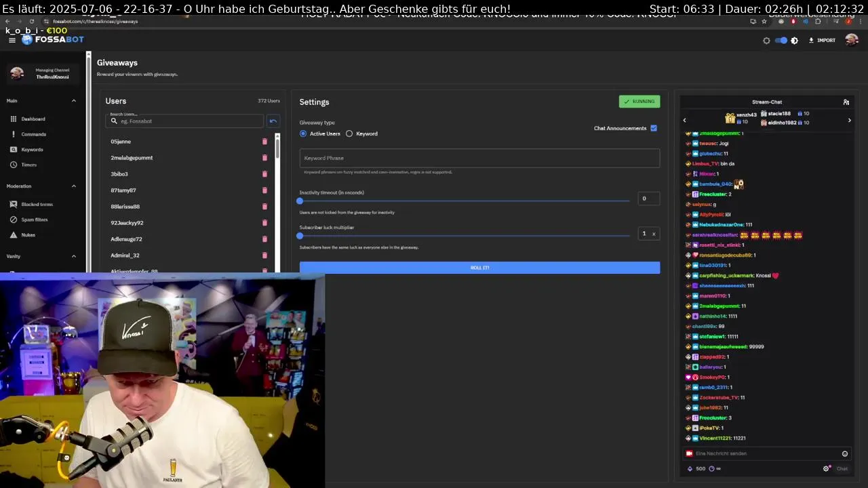The height and width of the screenshot is (488, 868).
Task: Click the Chat send button
Action: tap(842, 468)
